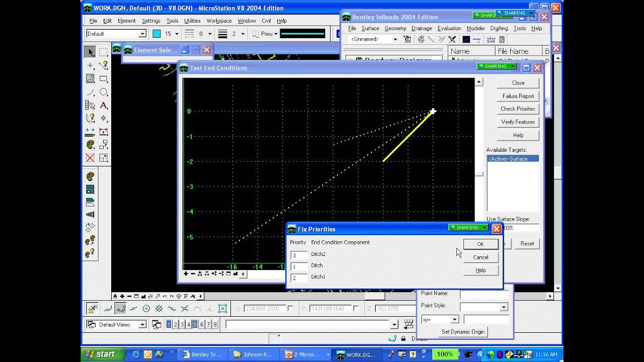This screenshot has width=644, height=362.
Task: Click Zoom Out on MicroStation view controls
Action: click(x=129, y=296)
